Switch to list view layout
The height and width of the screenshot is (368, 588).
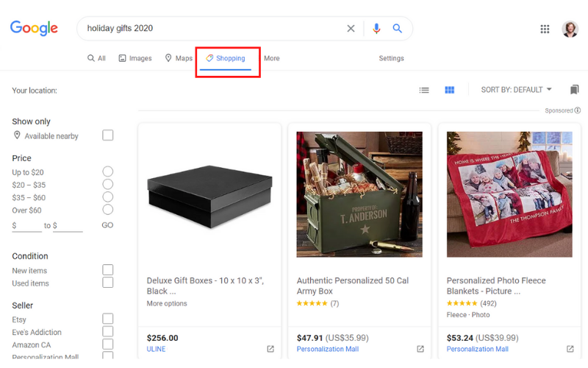[x=424, y=90]
